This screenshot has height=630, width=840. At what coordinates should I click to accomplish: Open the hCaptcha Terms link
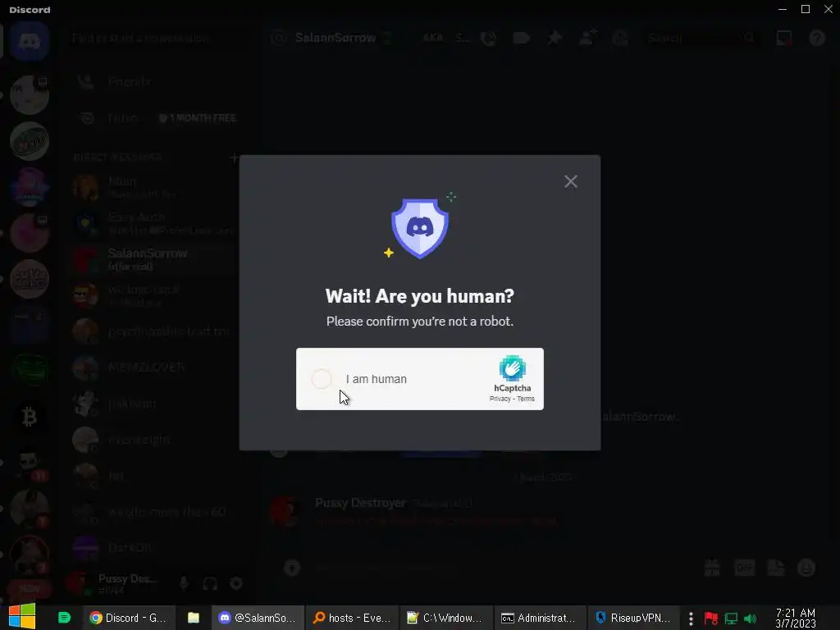pyautogui.click(x=526, y=399)
